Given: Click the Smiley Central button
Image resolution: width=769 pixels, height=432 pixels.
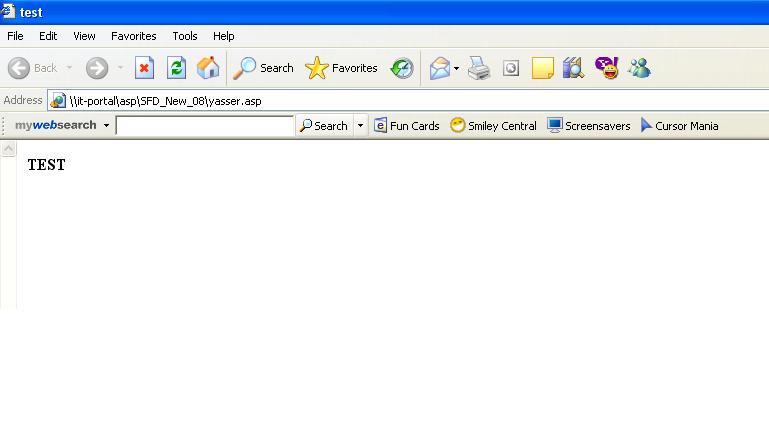Looking at the screenshot, I should (x=493, y=126).
